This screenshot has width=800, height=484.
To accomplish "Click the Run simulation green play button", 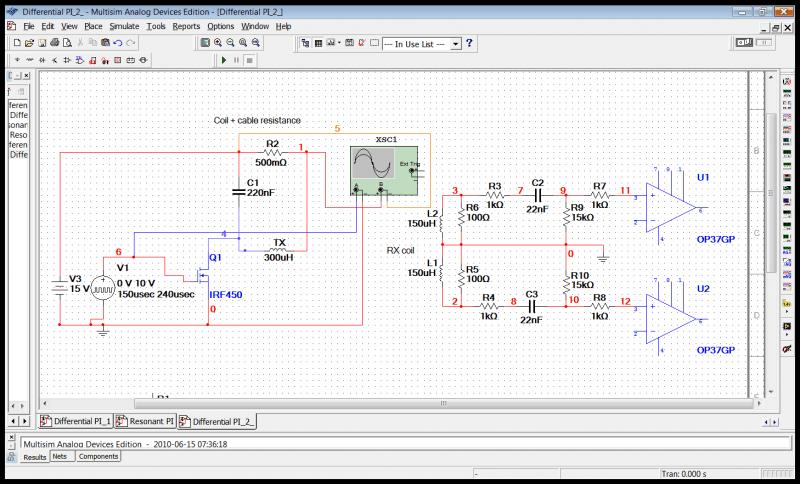I will [x=224, y=60].
